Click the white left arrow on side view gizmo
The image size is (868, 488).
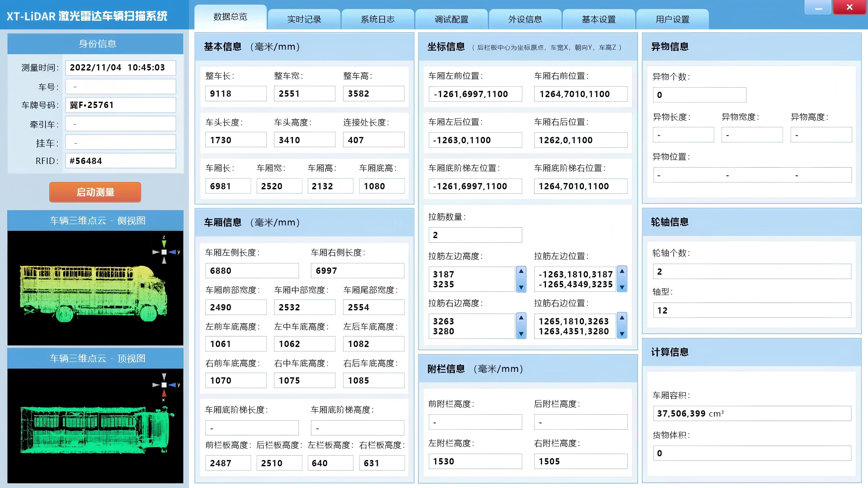[x=156, y=252]
